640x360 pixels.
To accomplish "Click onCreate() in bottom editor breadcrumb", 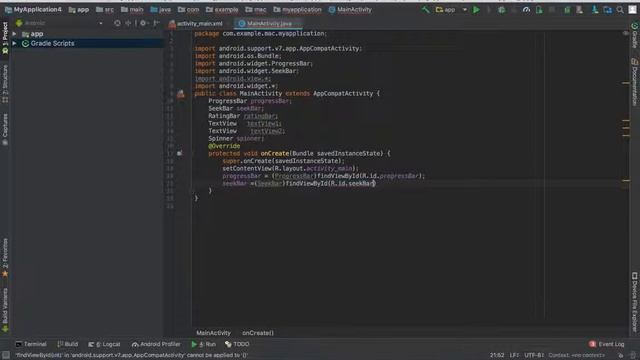I will pos(258,333).
